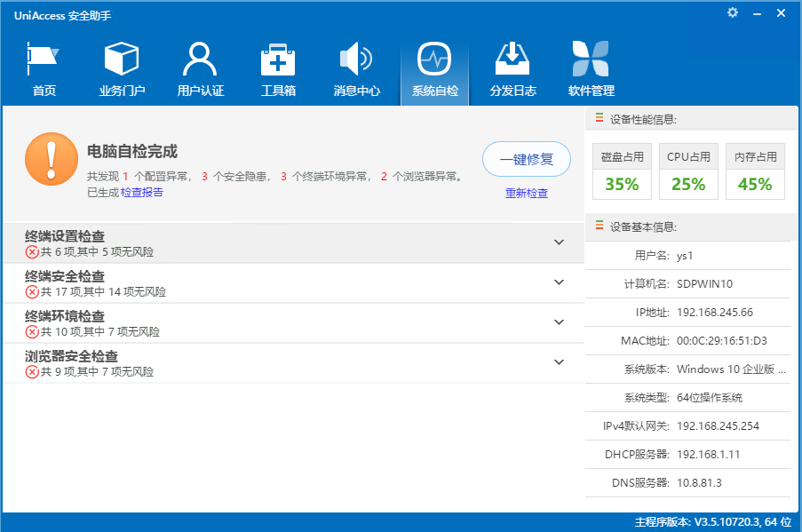Click the 终端安全检查 row title
The height and width of the screenshot is (532, 802).
pyautogui.click(x=65, y=276)
